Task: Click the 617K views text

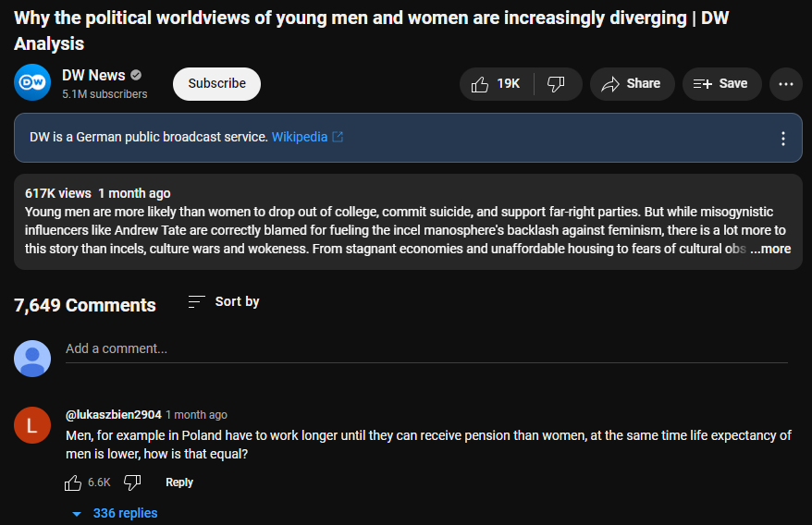Action: pyautogui.click(x=58, y=193)
